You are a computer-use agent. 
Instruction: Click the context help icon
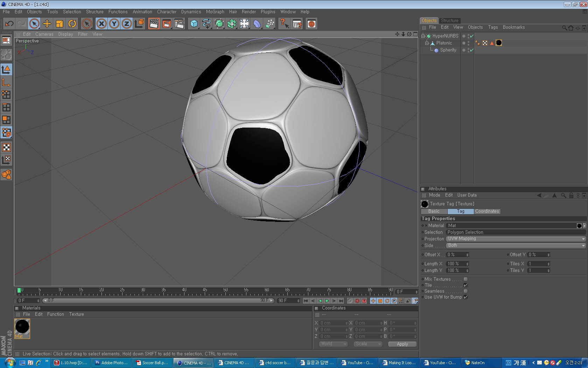pyautogui.click(x=284, y=24)
